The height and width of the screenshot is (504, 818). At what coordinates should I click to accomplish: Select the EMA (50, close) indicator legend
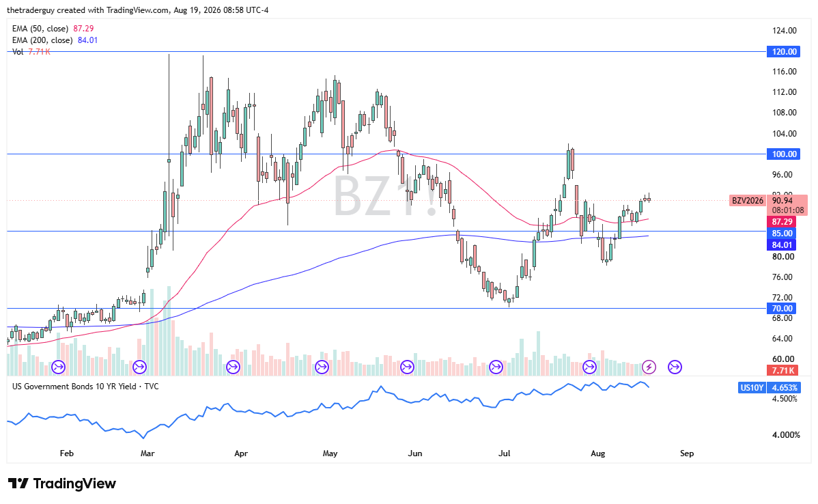pyautogui.click(x=53, y=29)
